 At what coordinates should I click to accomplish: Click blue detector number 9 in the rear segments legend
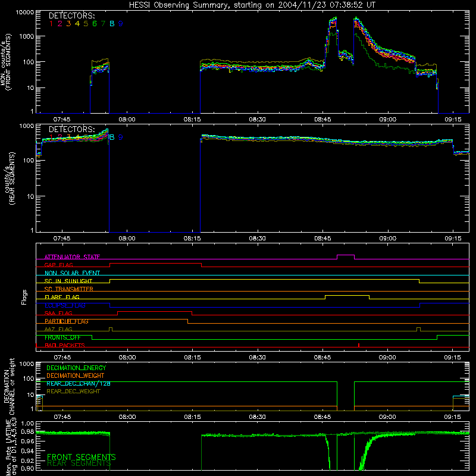tap(121, 137)
